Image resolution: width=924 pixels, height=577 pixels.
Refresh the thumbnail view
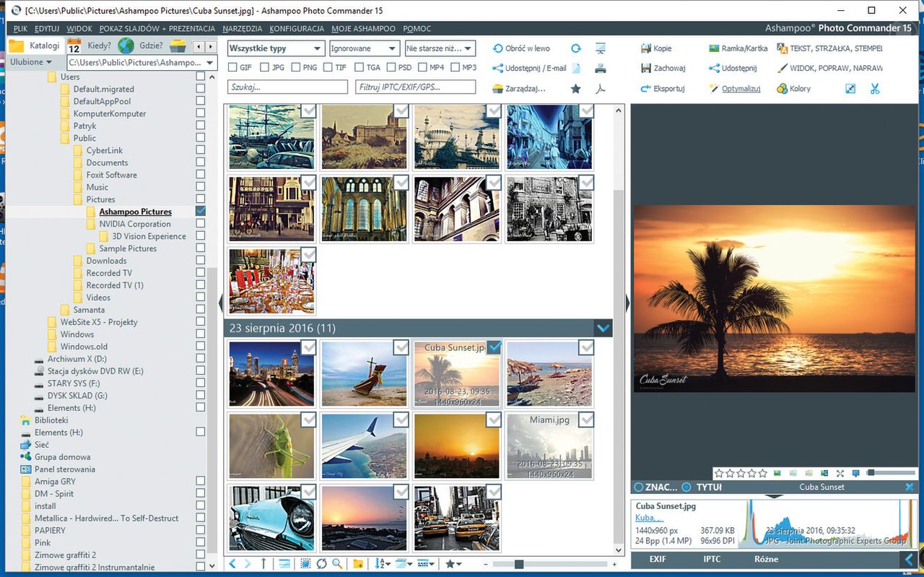[x=321, y=564]
